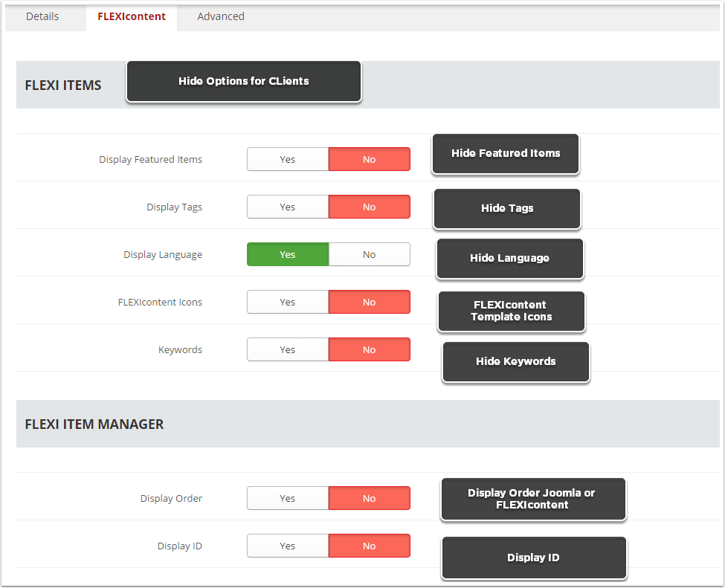Click the Display Featured Items label
Viewport: 725px width, 588px height.
tap(150, 160)
